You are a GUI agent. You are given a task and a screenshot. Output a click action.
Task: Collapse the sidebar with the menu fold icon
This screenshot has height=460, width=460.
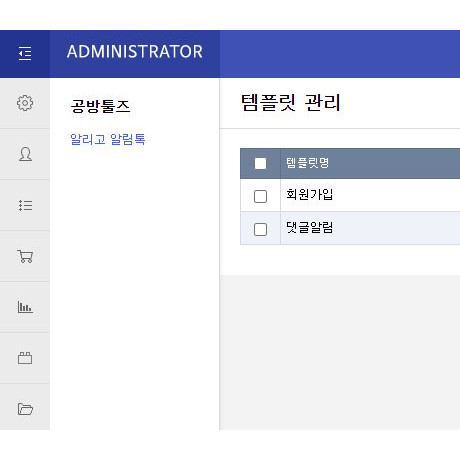click(x=25, y=54)
